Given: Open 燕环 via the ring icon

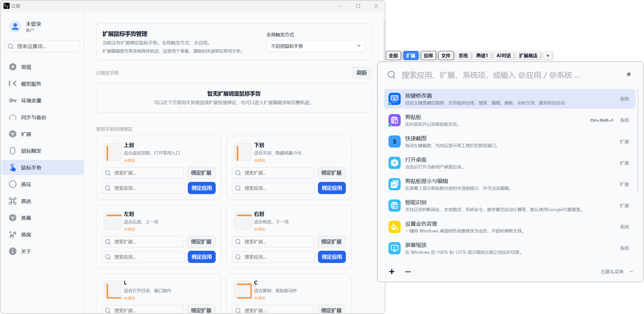Looking at the screenshot, I should 13,184.
